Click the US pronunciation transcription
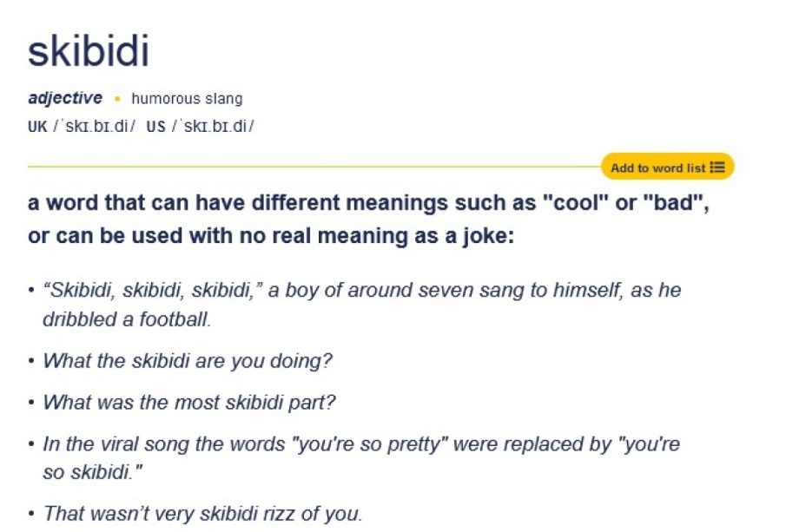 [213, 126]
